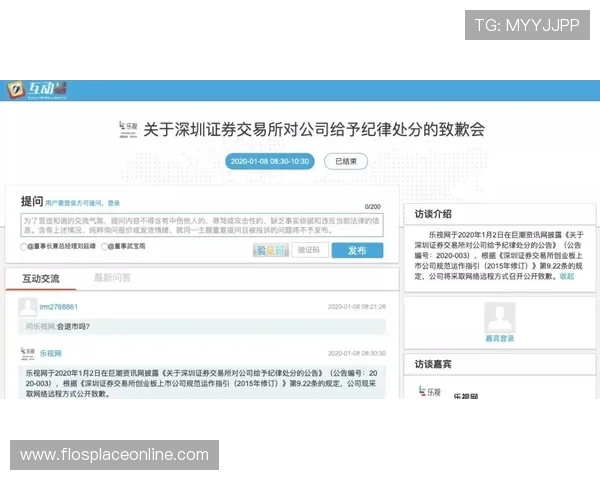The height and width of the screenshot is (480, 600).
Task: Open the 2020-01-08 08:30-10:30 time badge
Action: point(270,161)
